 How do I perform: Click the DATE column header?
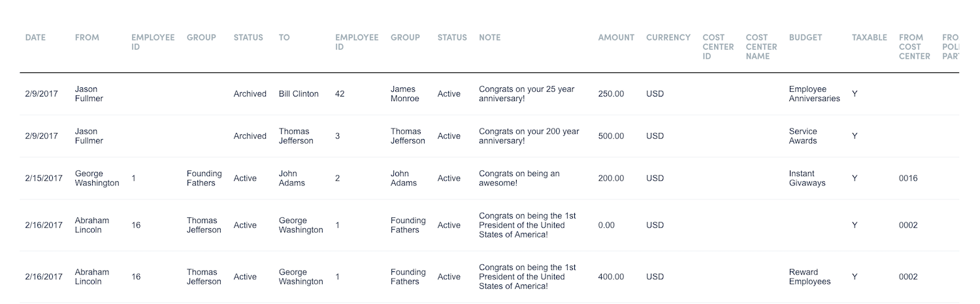[x=35, y=38]
